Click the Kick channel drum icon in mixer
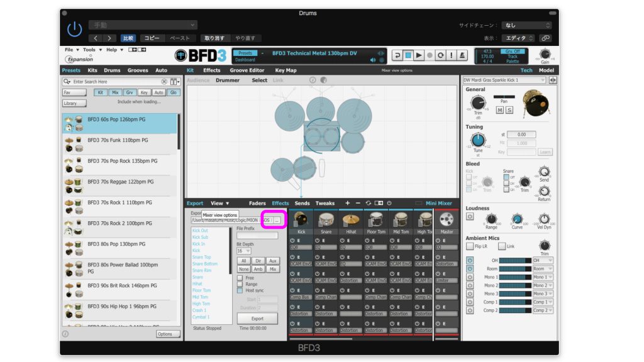Screen dimensions: 644x362 pos(301,219)
